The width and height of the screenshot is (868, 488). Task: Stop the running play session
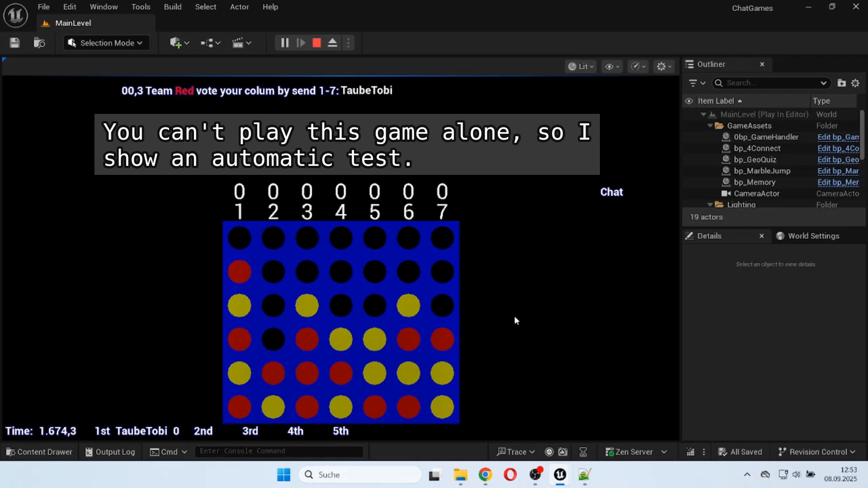click(316, 43)
